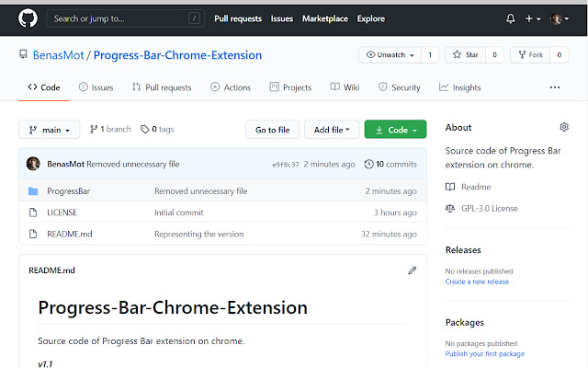
Task: Open Progress-Bar-Chrome-Extension repository link
Action: [x=177, y=55]
